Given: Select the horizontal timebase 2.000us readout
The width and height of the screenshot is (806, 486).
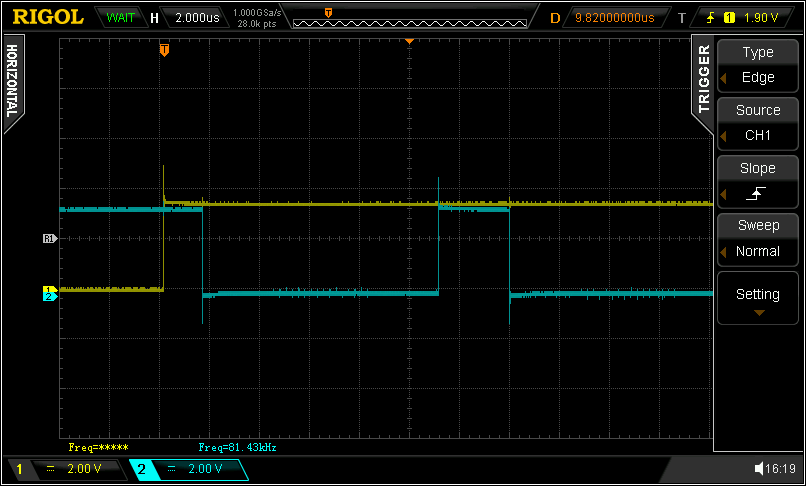Looking at the screenshot, I should [x=197, y=17].
